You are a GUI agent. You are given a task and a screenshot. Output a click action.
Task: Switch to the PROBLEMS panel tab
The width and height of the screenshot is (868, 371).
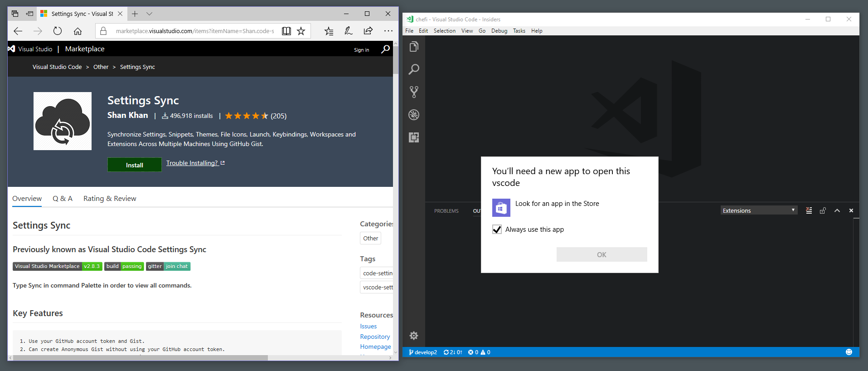coord(446,211)
